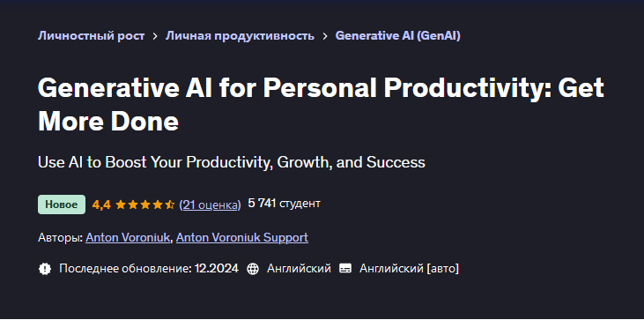
Task: Click the first rating star
Action: [121, 205]
